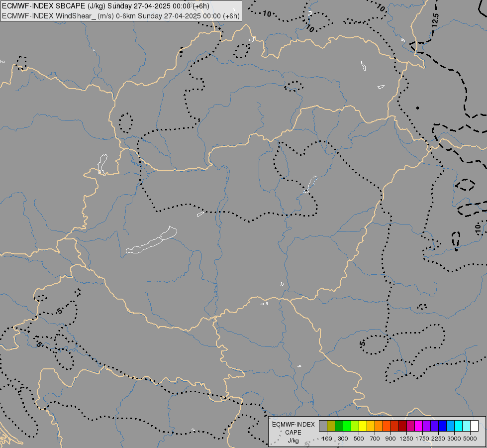Pick the bright magenta legend swatch

pos(419,426)
